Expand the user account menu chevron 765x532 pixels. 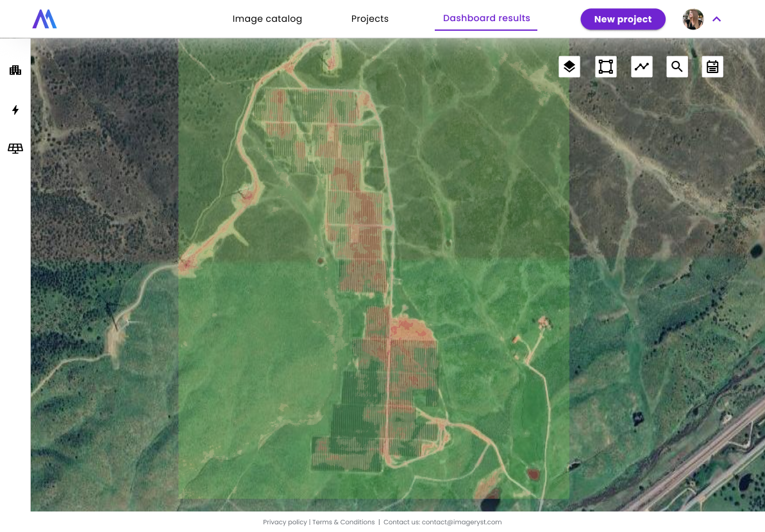[717, 19]
